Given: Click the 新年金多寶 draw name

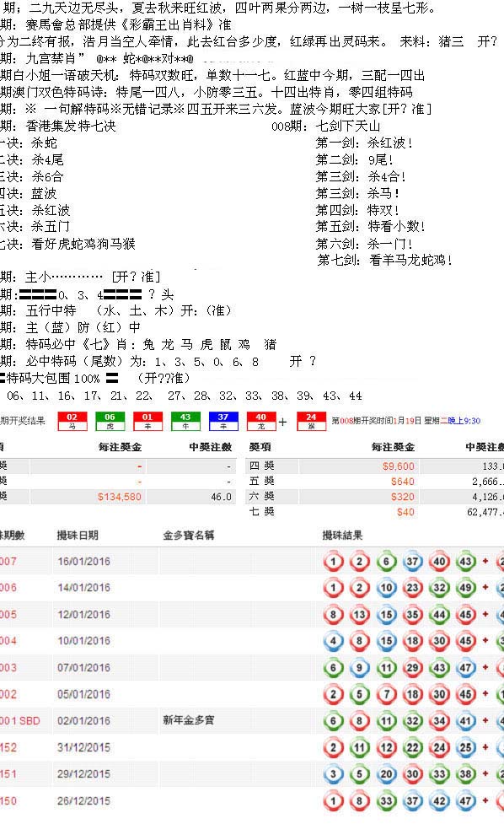Looking at the screenshot, I should coord(189,720).
